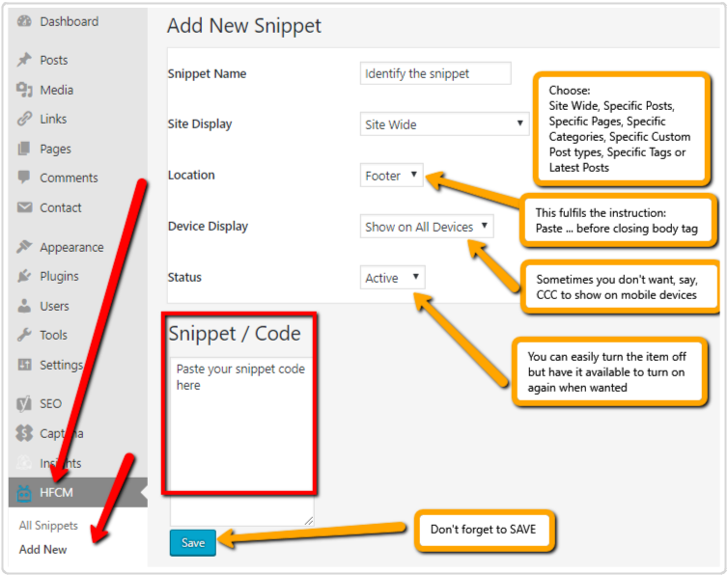The image size is (728, 575).
Task: Click the Status label
Action: point(184,277)
